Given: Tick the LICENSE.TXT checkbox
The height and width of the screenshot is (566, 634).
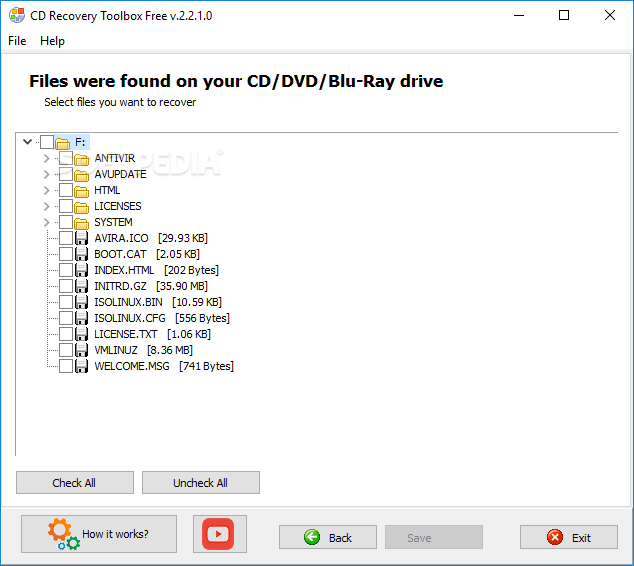Looking at the screenshot, I should [x=66, y=334].
